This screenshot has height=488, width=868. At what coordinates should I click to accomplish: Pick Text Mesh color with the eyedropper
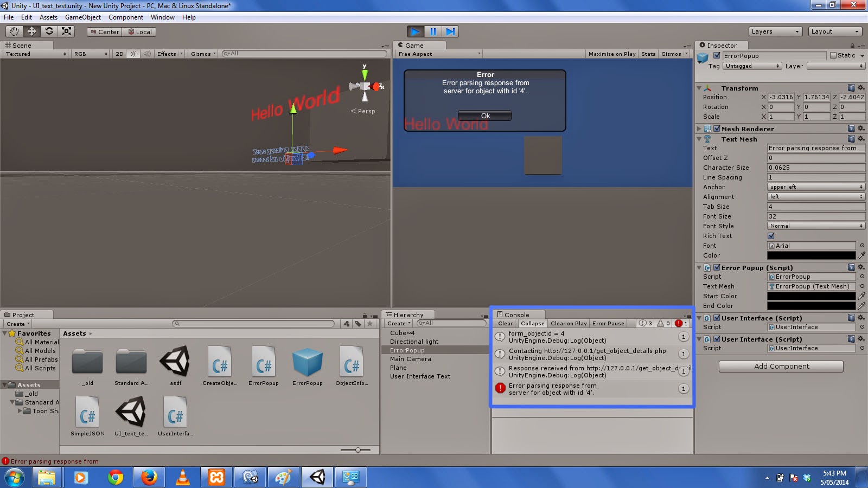coord(861,255)
